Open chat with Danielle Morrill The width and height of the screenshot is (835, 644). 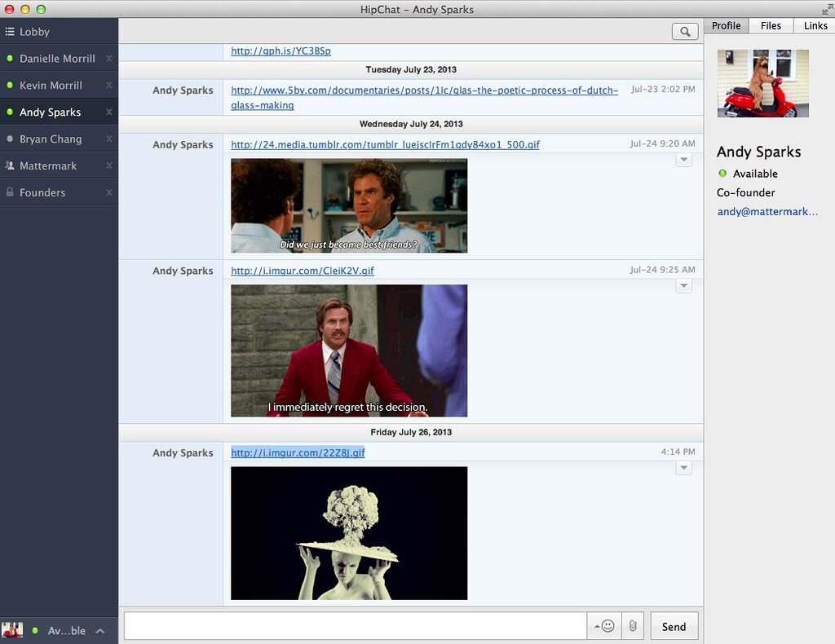click(59, 59)
